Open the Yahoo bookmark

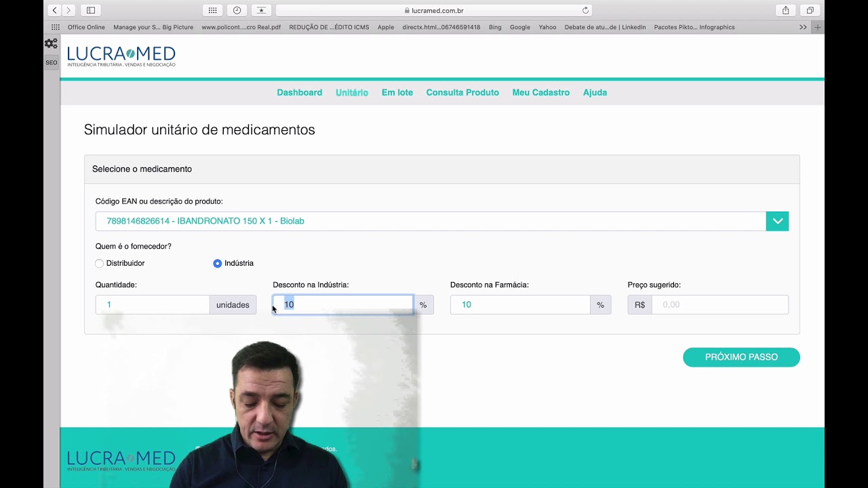(547, 27)
